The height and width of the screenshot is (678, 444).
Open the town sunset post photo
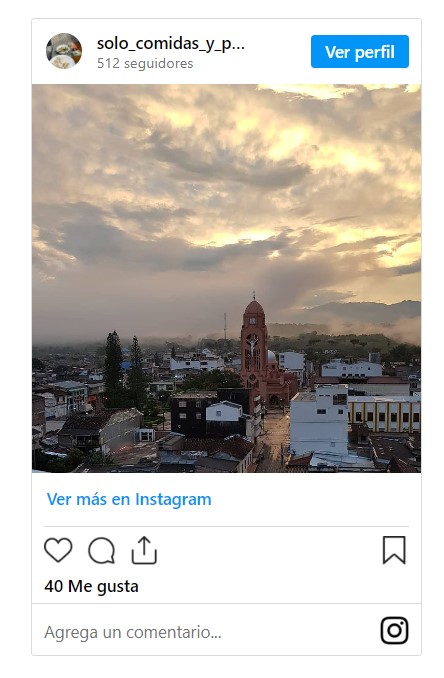pos(226,278)
